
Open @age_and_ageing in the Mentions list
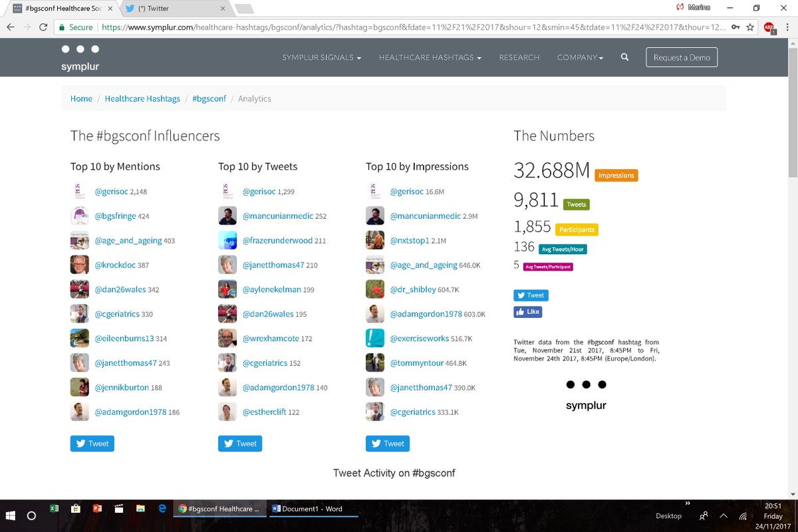coord(128,240)
